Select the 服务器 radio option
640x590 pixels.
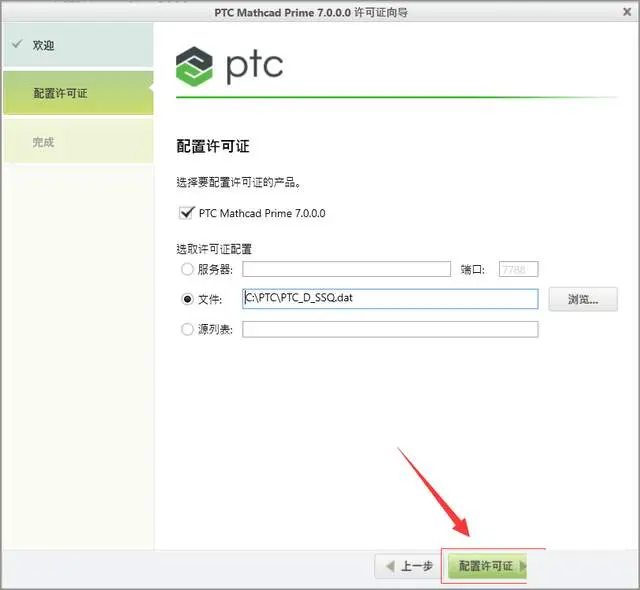pyautogui.click(x=187, y=269)
